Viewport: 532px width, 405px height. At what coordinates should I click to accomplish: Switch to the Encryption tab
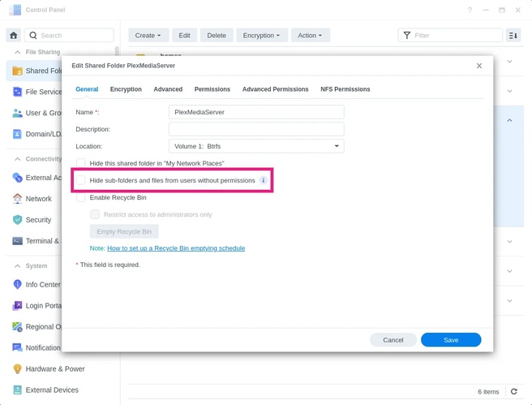click(126, 89)
